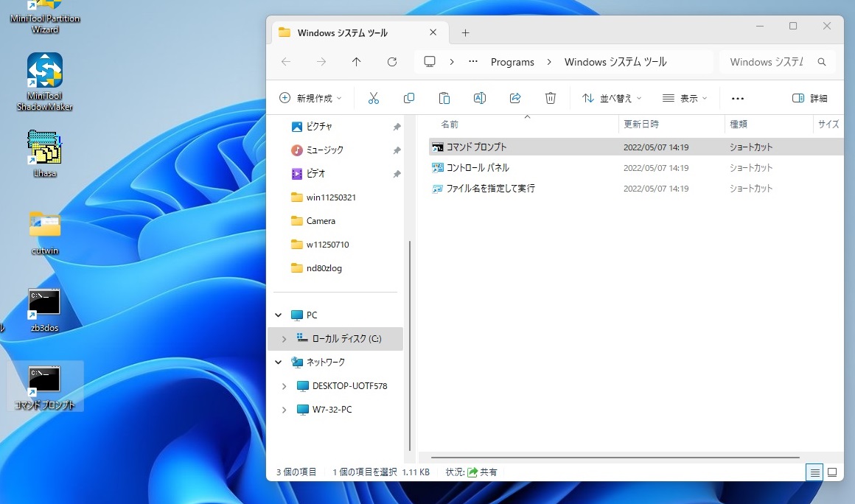Click the Paste clipboard icon

click(x=444, y=98)
